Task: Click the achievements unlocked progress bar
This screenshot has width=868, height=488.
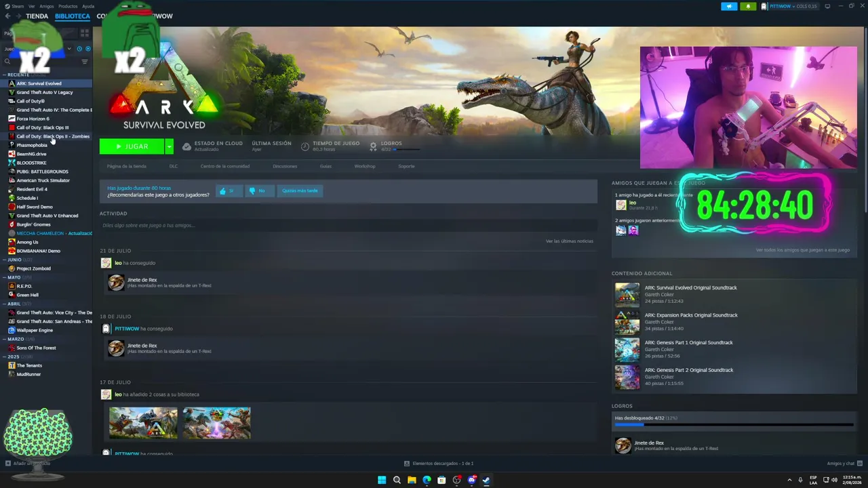Action: point(734,425)
